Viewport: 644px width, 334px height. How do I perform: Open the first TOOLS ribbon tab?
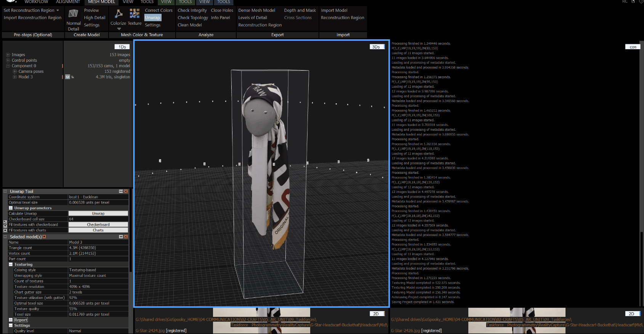click(147, 2)
